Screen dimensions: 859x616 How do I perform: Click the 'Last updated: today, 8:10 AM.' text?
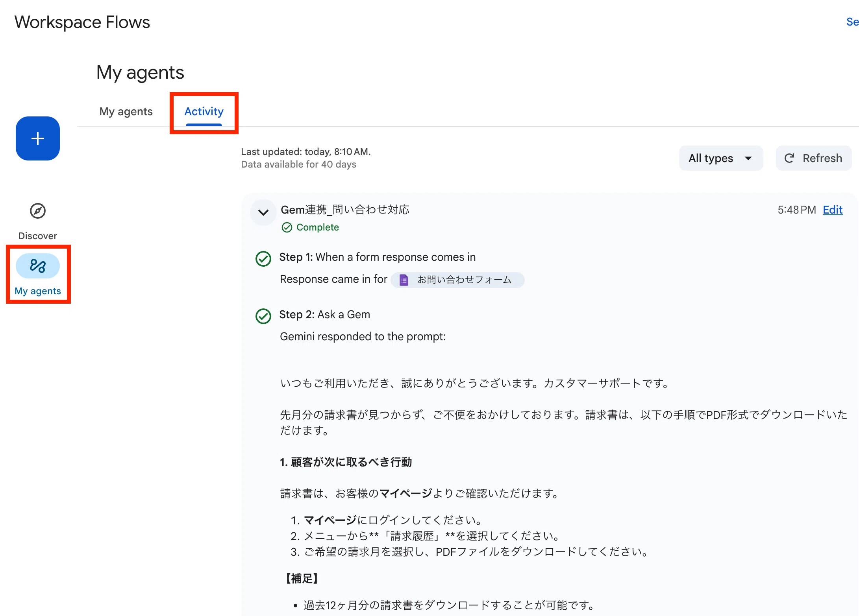[306, 152]
